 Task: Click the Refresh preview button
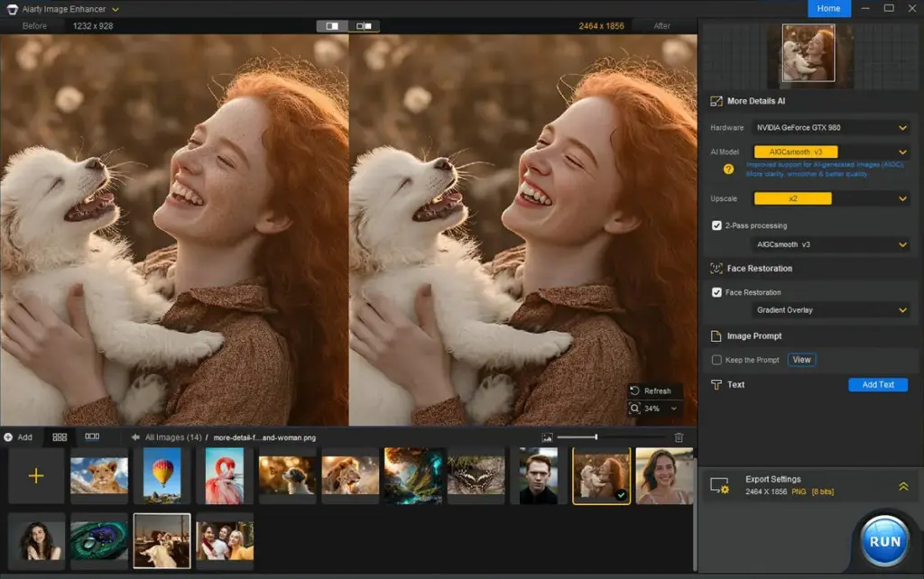coord(651,391)
